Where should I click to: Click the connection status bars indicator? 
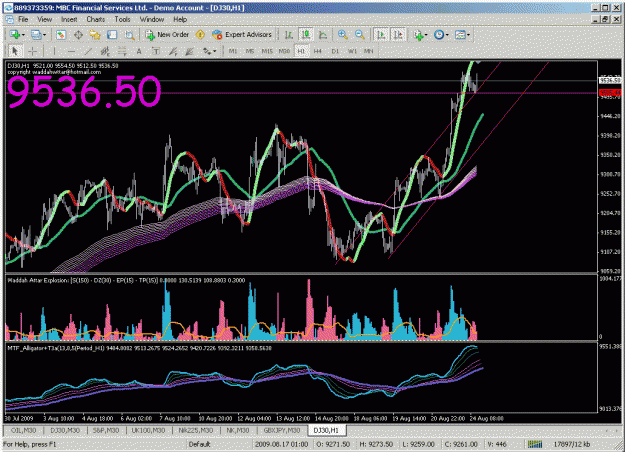coord(535,444)
